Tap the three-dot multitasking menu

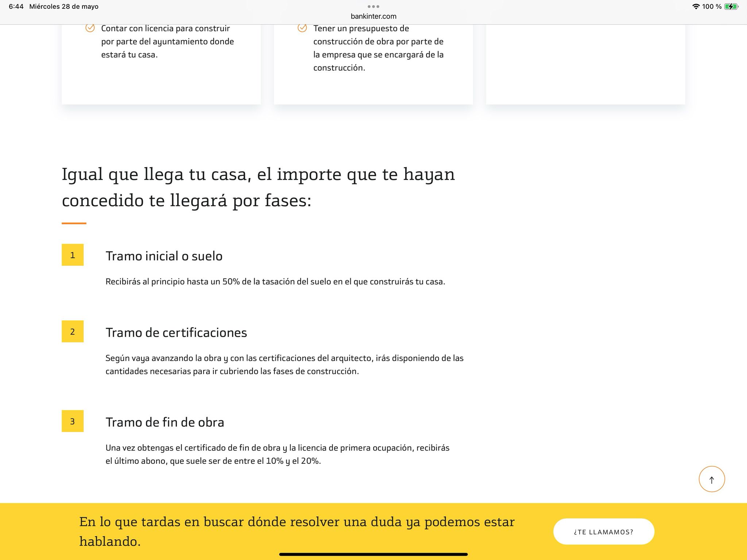[x=373, y=7]
